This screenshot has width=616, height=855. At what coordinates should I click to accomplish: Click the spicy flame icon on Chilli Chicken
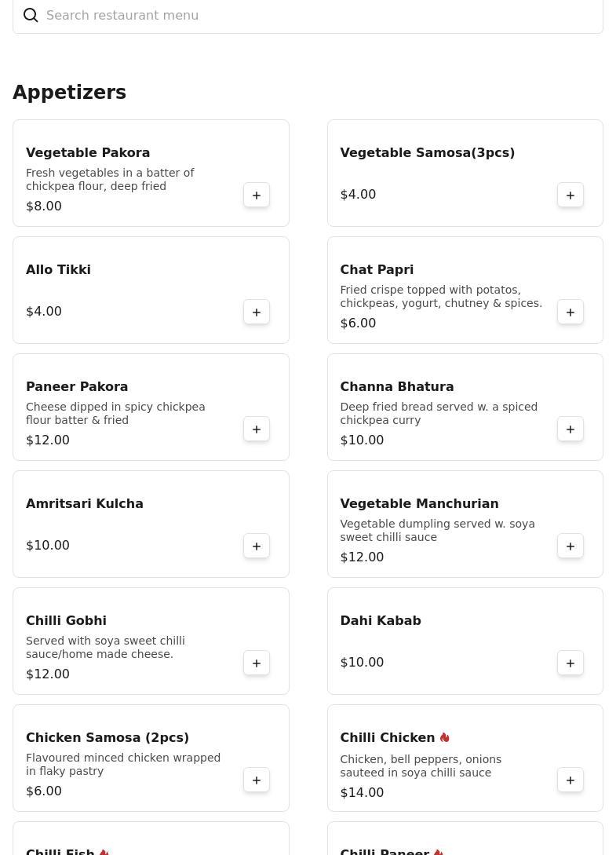click(x=445, y=738)
